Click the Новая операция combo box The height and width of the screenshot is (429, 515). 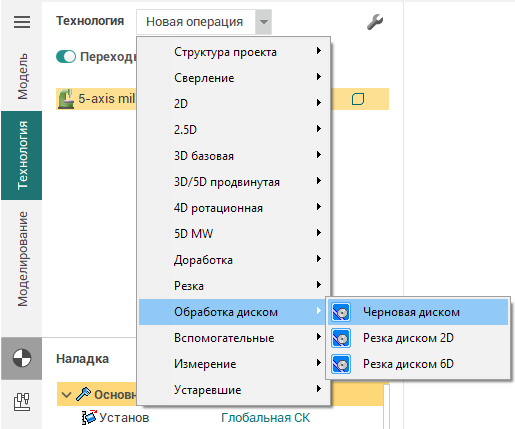[x=204, y=22]
